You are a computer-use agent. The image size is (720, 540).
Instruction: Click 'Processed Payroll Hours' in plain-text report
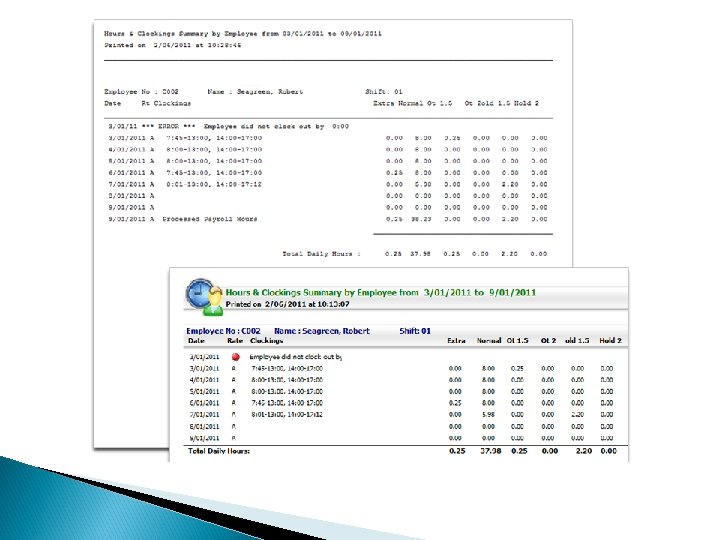click(x=210, y=219)
